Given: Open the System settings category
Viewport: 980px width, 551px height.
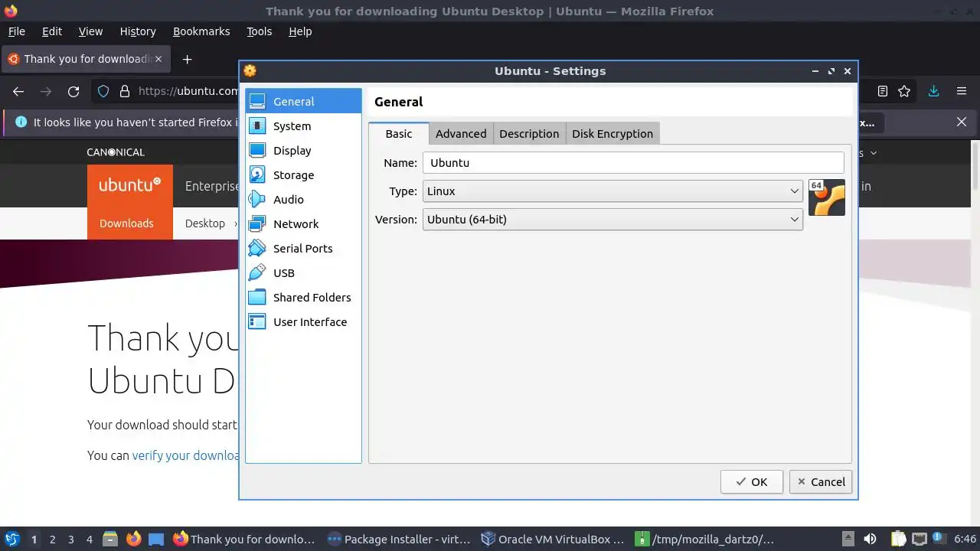Looking at the screenshot, I should pos(303,126).
